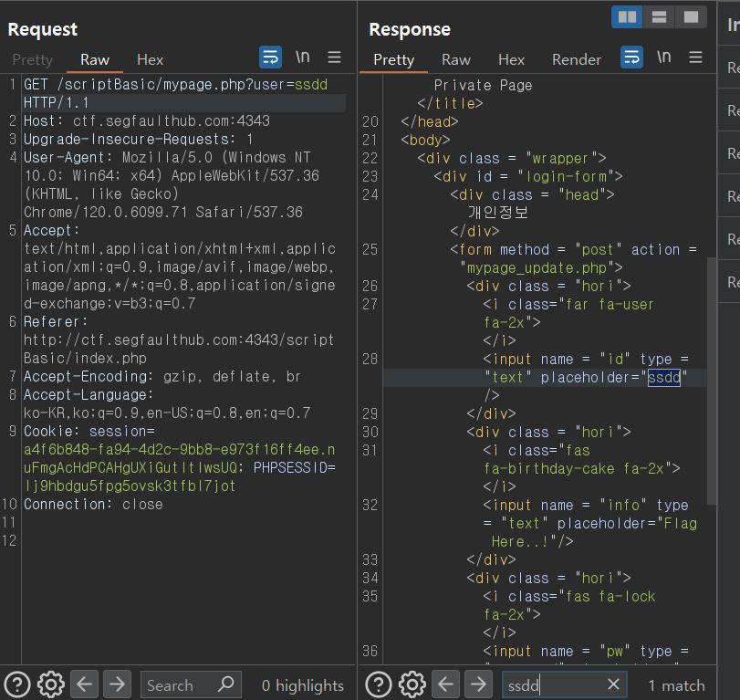Open the Request search settings gear
Screen dimensions: 740x700
[x=50, y=684]
